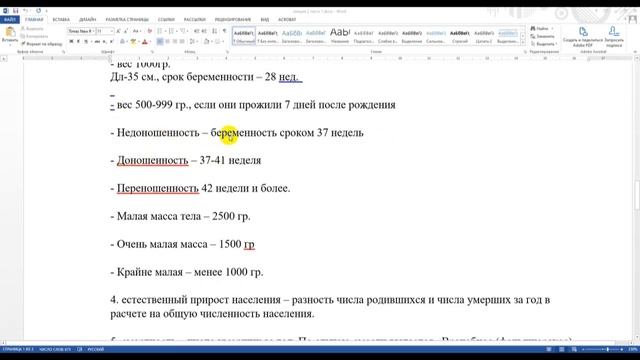Switch to the Web Layout view in the status bar
This screenshot has width=640, height=360.
pos(574,349)
